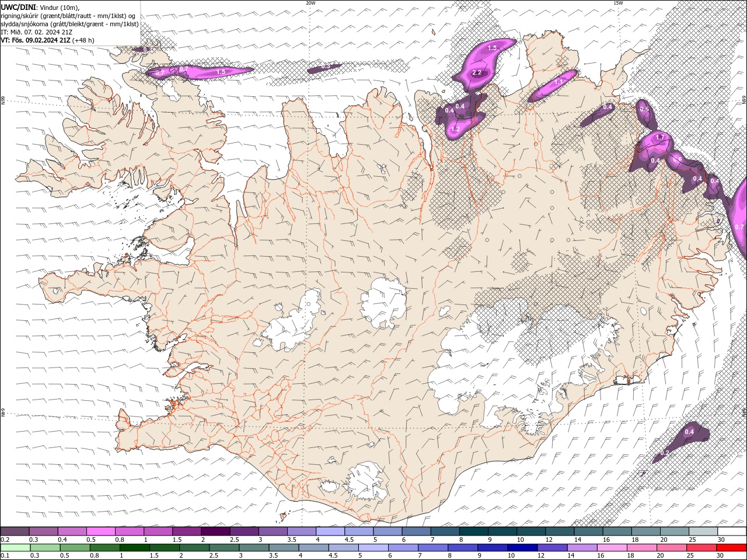Click the pale grey swatch labeled 25 in upper scale
747x560 pixels.
[x=703, y=531]
